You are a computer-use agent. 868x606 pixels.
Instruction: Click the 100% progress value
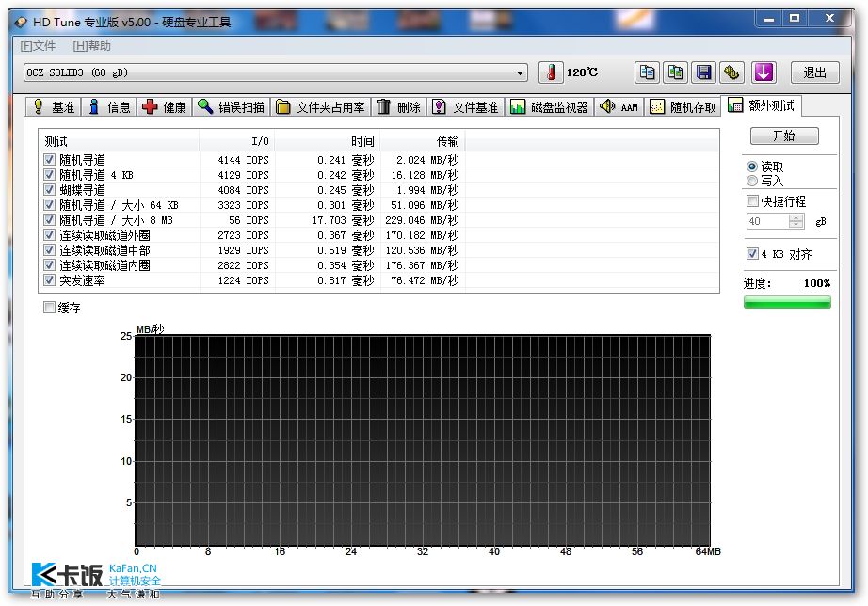tap(817, 283)
